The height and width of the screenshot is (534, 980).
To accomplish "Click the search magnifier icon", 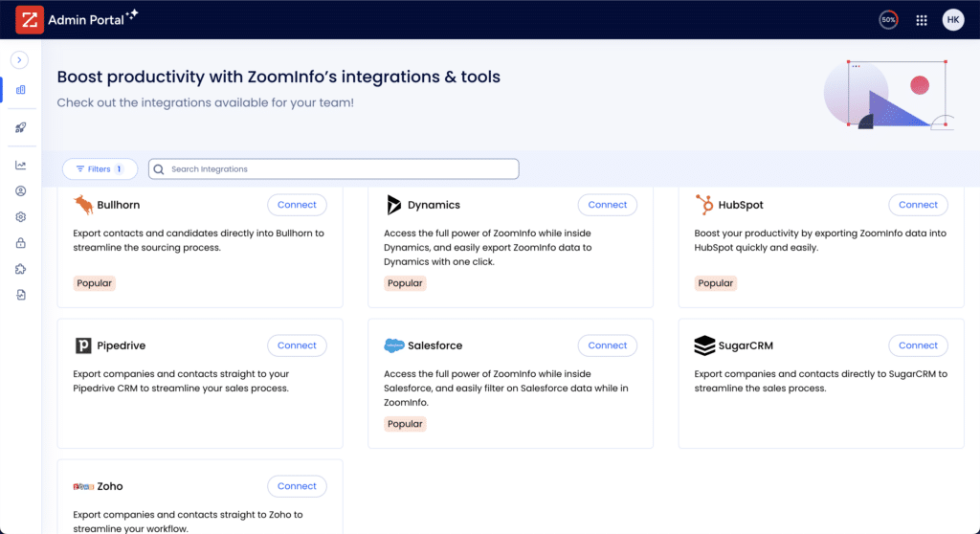I will click(159, 169).
